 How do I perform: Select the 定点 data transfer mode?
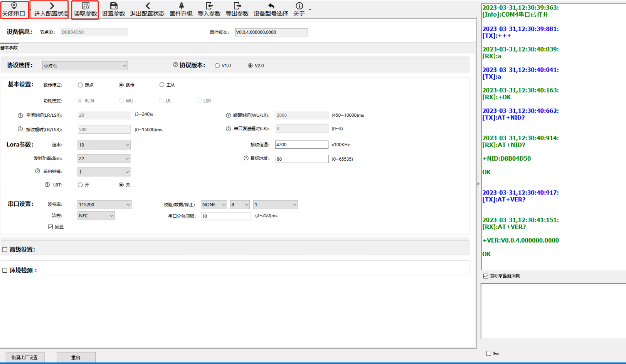click(x=80, y=85)
